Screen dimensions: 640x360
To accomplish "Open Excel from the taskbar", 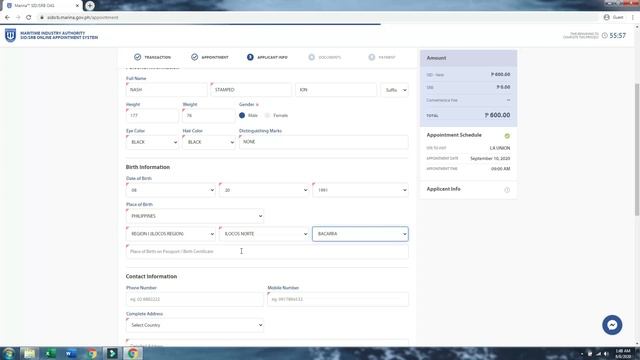I will click(50, 353).
